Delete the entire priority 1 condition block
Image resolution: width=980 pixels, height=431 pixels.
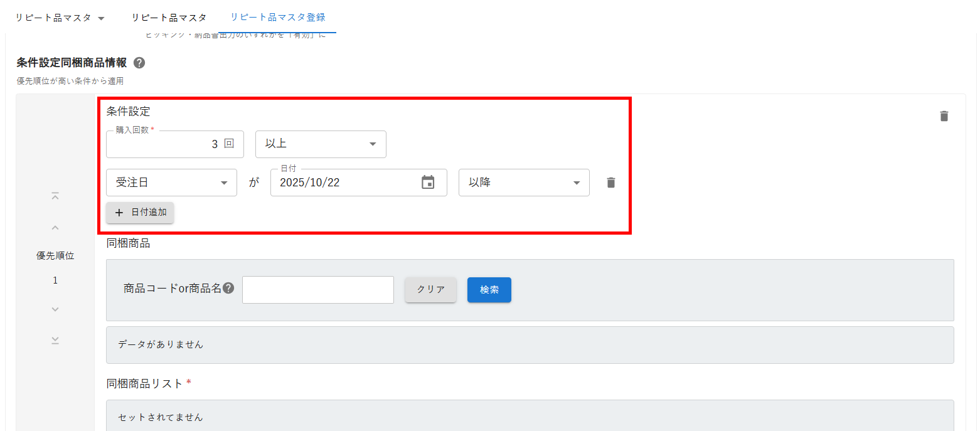pyautogui.click(x=944, y=116)
